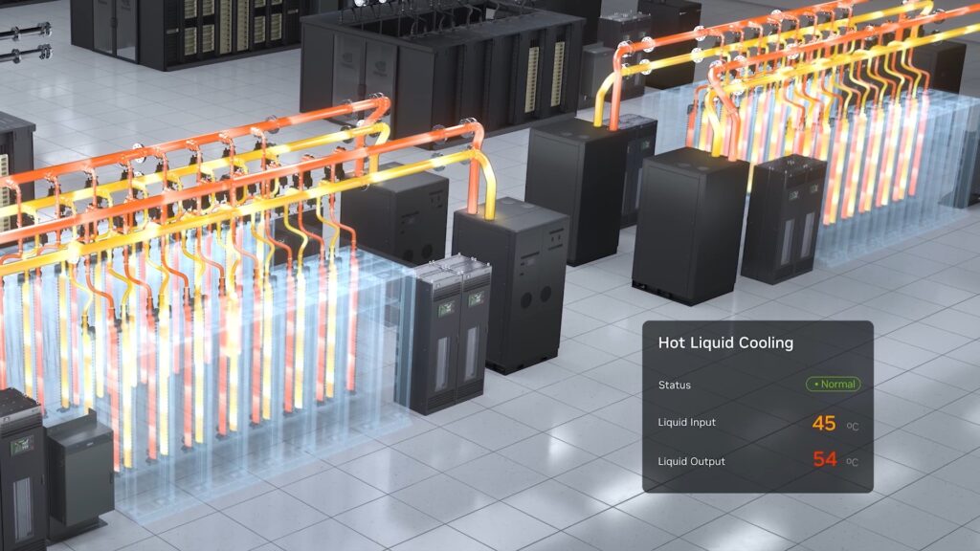Click the Liquid Output label
The image size is (980, 551).
click(691, 461)
